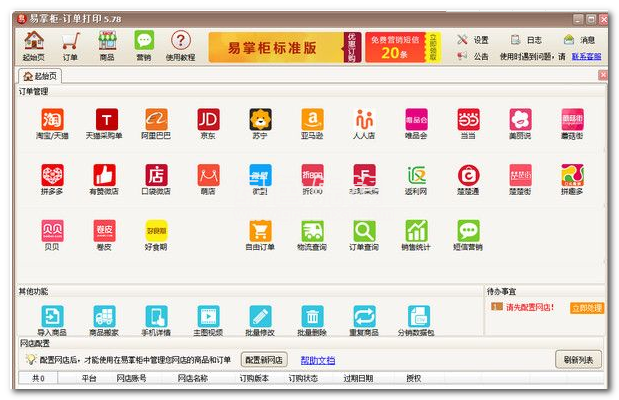
Task: Open the 折800 platform icon
Action: tap(312, 175)
